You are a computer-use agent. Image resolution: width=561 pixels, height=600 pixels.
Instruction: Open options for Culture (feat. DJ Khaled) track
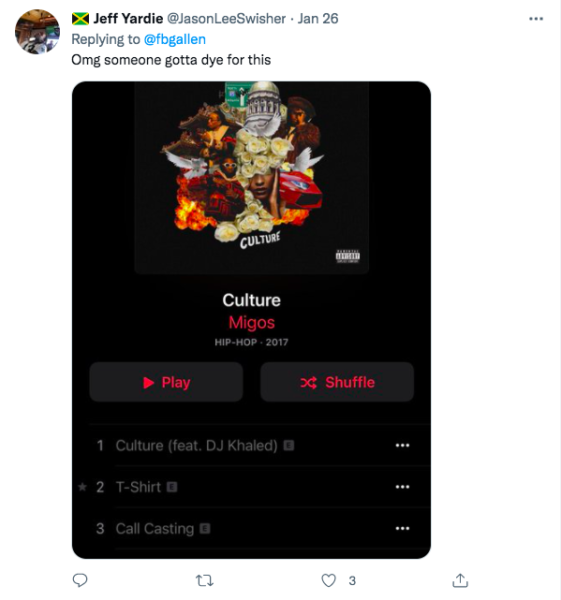[x=402, y=445]
